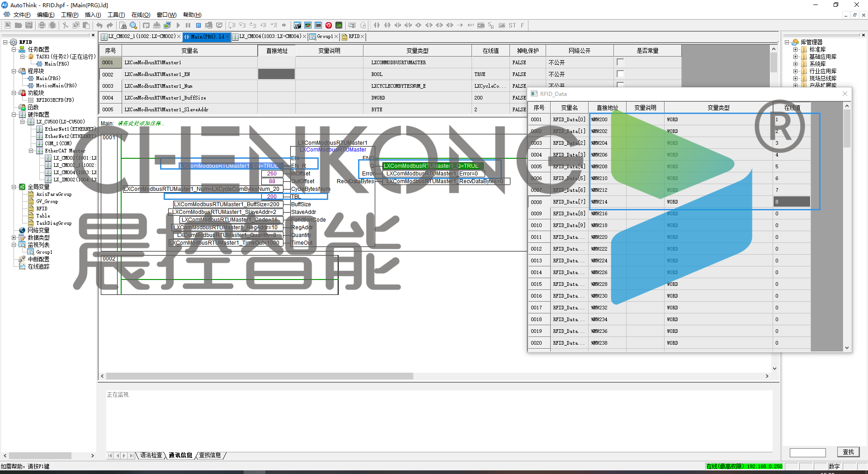Screen dimensions: 868x474
Task: Open the 工程(P) menu
Action: pos(70,15)
